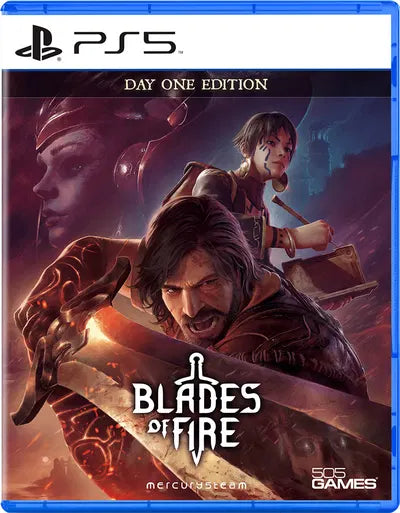Click the small 'of' in the title
400x513 pixels.
coord(159,428)
